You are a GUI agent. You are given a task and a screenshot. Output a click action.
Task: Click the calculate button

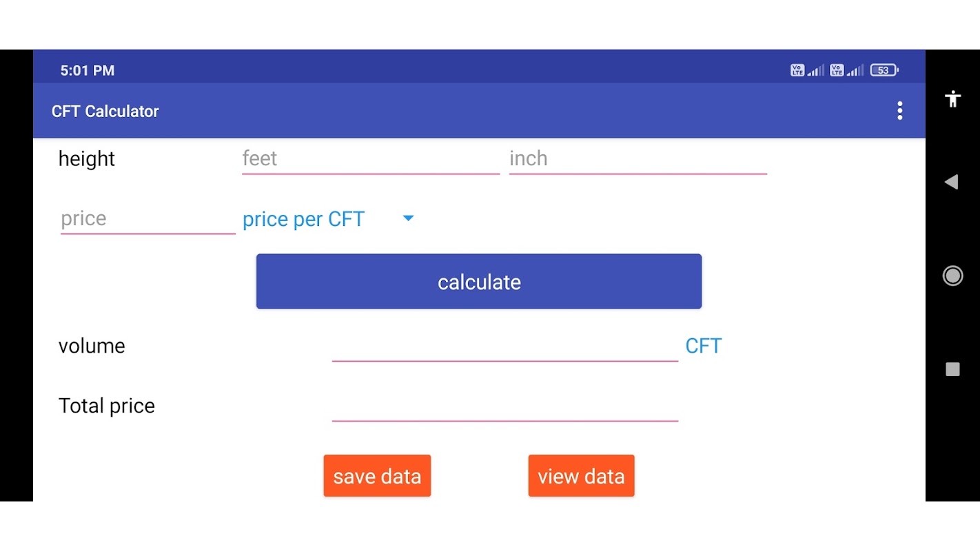[479, 282]
